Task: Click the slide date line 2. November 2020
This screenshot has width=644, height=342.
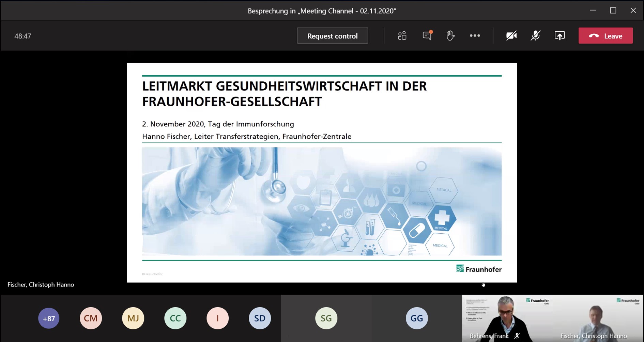Action: (x=218, y=124)
